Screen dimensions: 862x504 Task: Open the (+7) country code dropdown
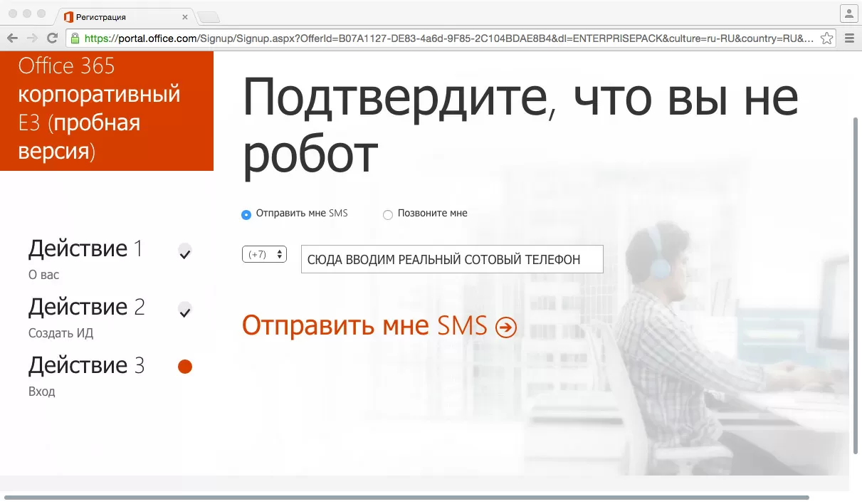coord(264,254)
